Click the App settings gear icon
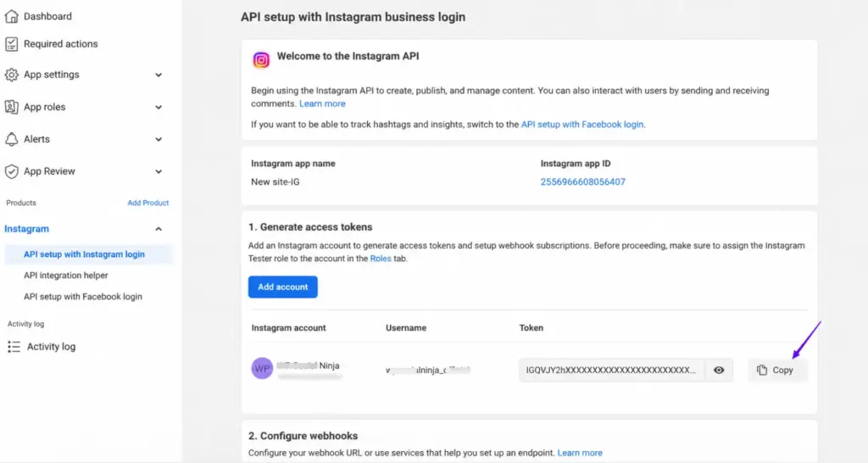Viewport: 868px width, 463px height. coord(11,75)
